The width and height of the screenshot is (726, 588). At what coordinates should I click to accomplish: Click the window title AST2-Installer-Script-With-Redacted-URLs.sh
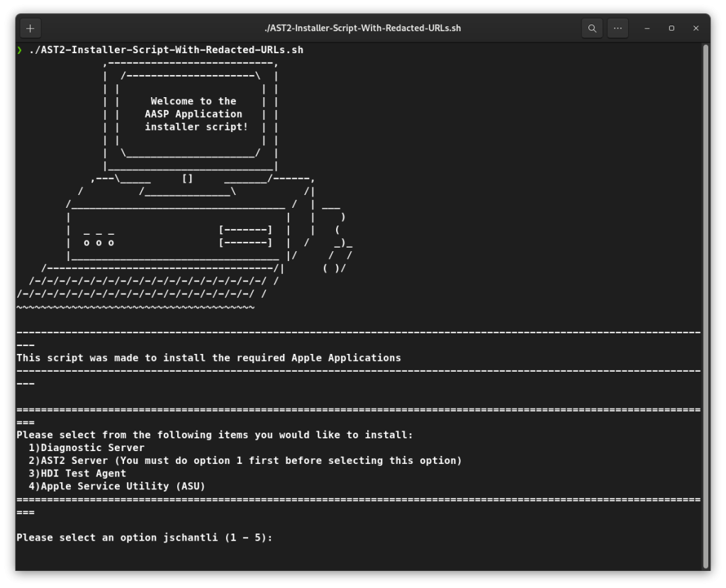(362, 28)
